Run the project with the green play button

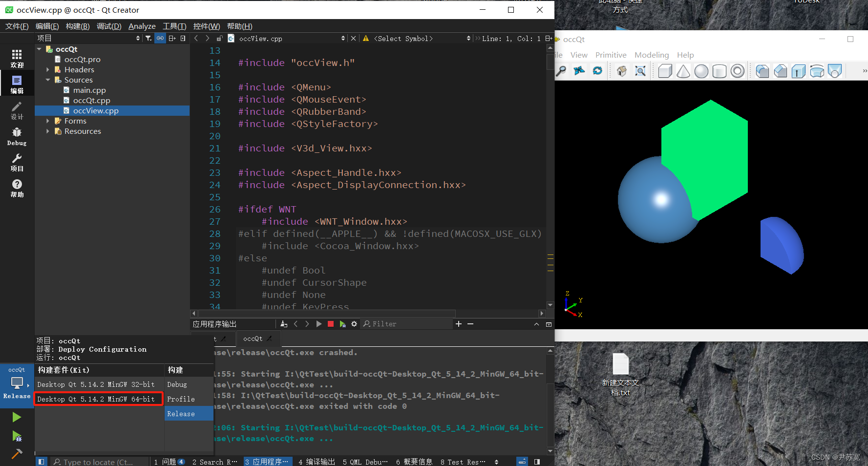(17, 417)
